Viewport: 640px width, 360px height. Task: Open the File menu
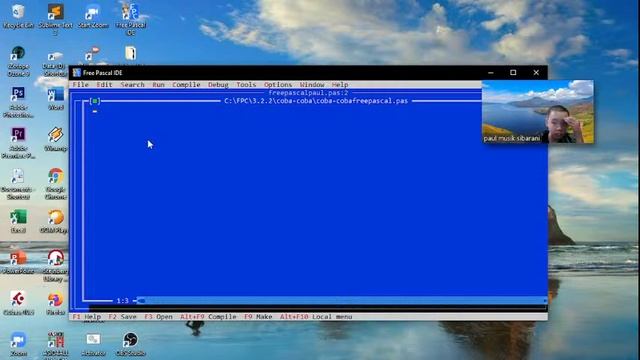coord(80,84)
